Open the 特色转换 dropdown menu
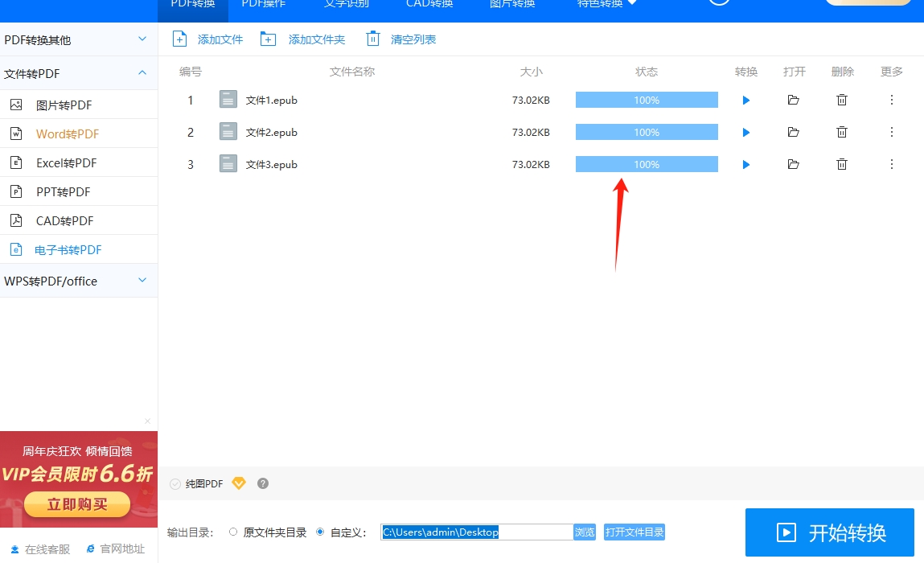Viewport: 924px width, 563px height. [x=607, y=3]
